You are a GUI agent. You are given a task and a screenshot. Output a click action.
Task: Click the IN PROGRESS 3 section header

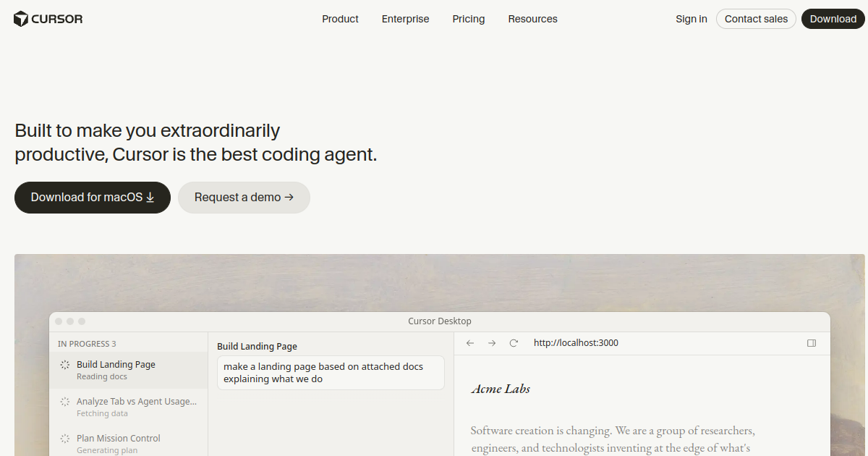pos(87,344)
